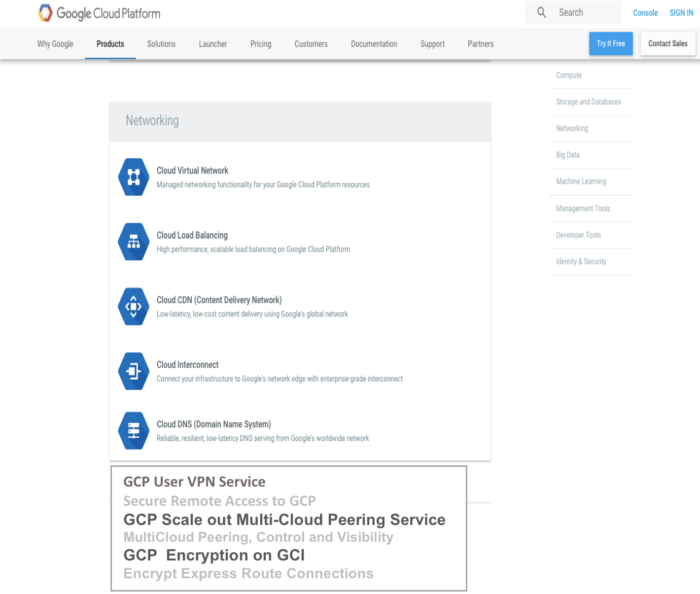700x594 pixels.
Task: Select the Products tab
Action: (x=110, y=44)
